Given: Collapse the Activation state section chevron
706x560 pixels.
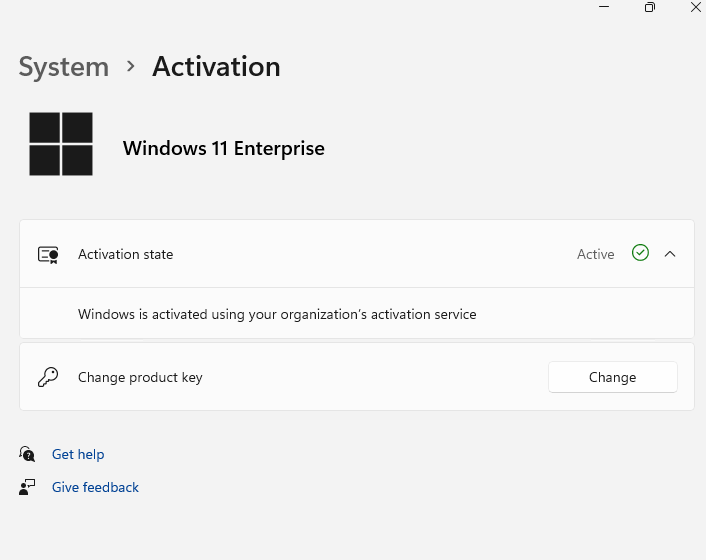Looking at the screenshot, I should (x=670, y=254).
